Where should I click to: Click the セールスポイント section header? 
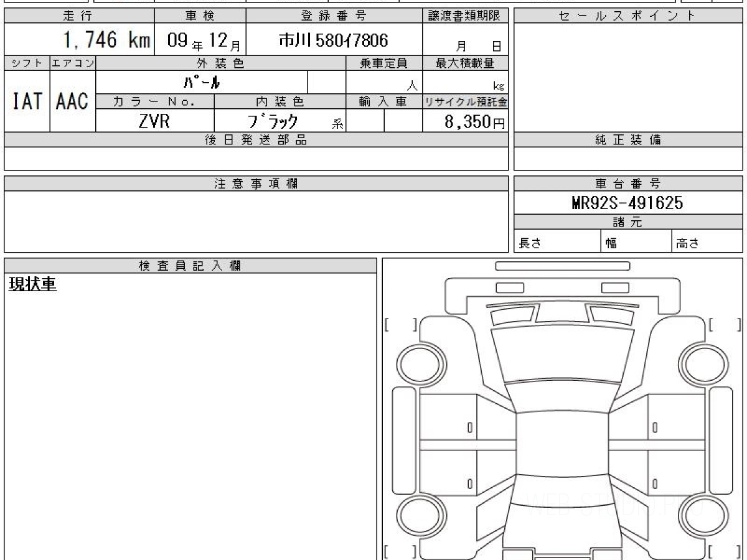(x=627, y=16)
